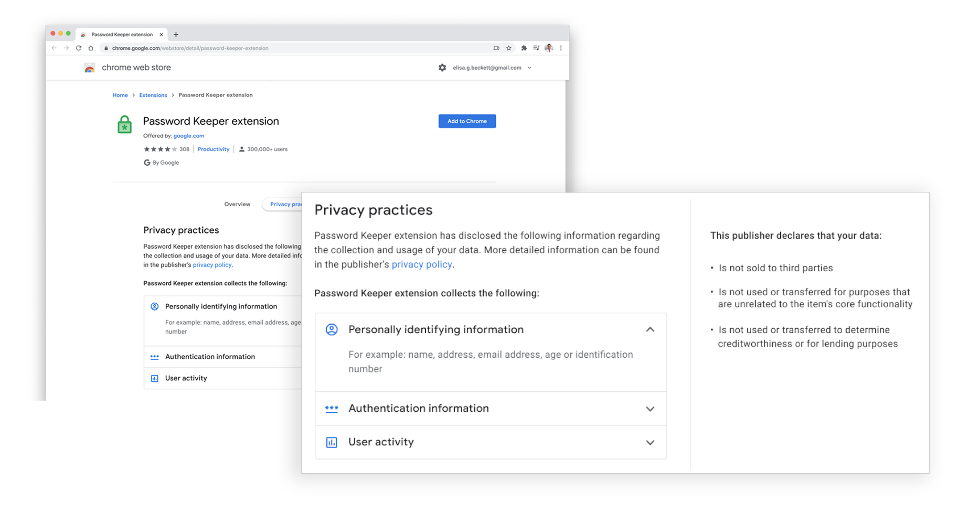Viewport: 980px width, 513px height.
Task: Click the Add to Chrome button
Action: click(x=467, y=121)
